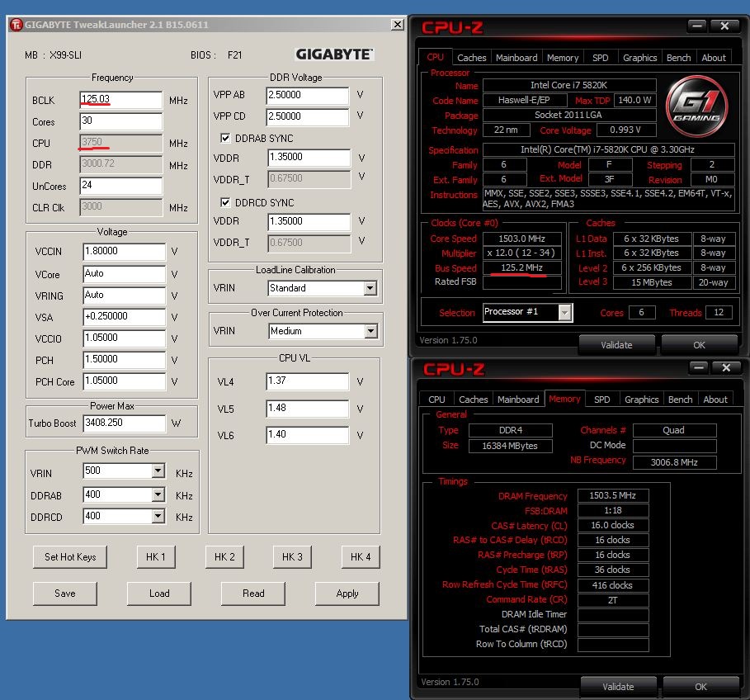The width and height of the screenshot is (750, 700).
Task: Click the VCCIO voltage input field
Action: click(x=125, y=338)
